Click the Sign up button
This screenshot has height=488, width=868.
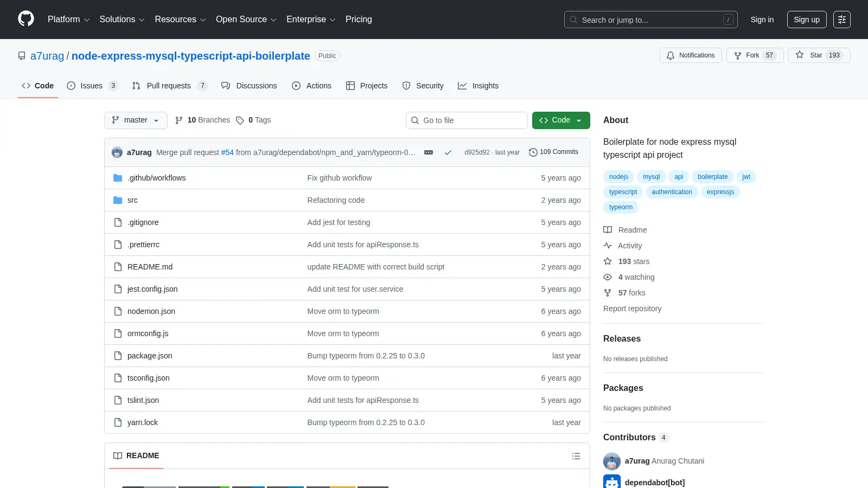coord(807,20)
